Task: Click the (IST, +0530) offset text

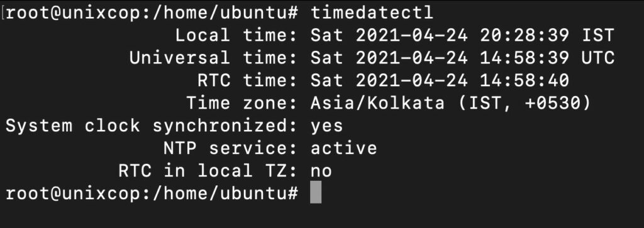Action: 524,103
